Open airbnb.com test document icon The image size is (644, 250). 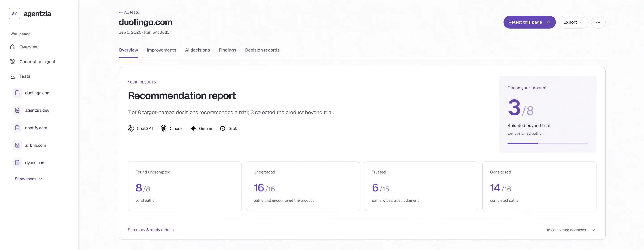tap(17, 145)
